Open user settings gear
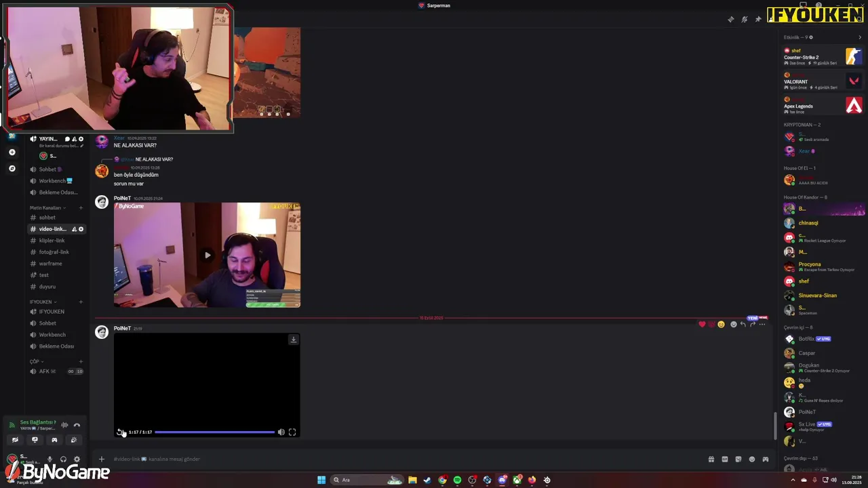 [x=77, y=459]
